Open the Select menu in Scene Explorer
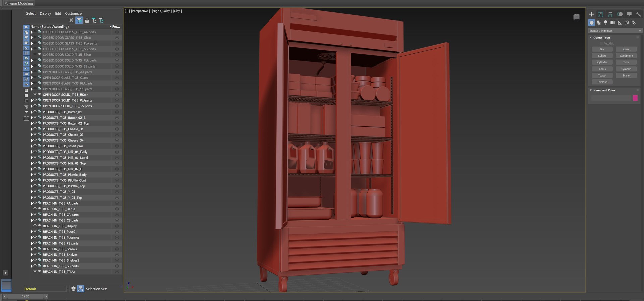The image size is (644, 301). (31, 14)
